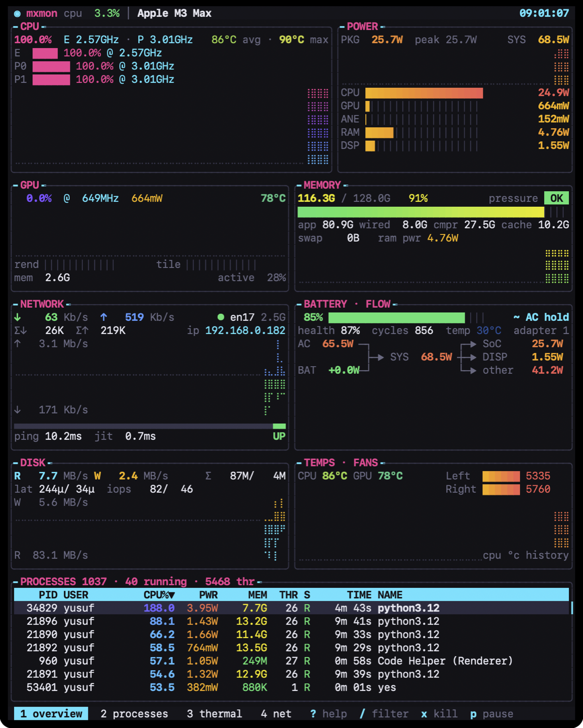This screenshot has height=728, width=583.
Task: Click the FLOW label in battery panel
Action: pyautogui.click(x=378, y=304)
